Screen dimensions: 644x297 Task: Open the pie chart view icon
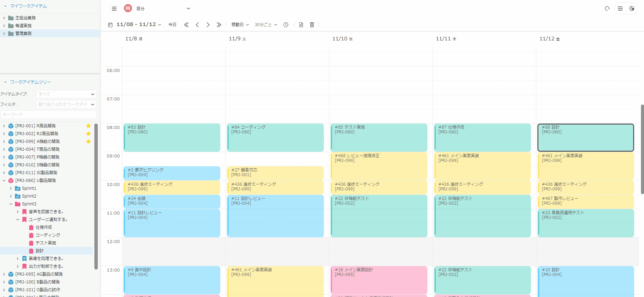631,8
